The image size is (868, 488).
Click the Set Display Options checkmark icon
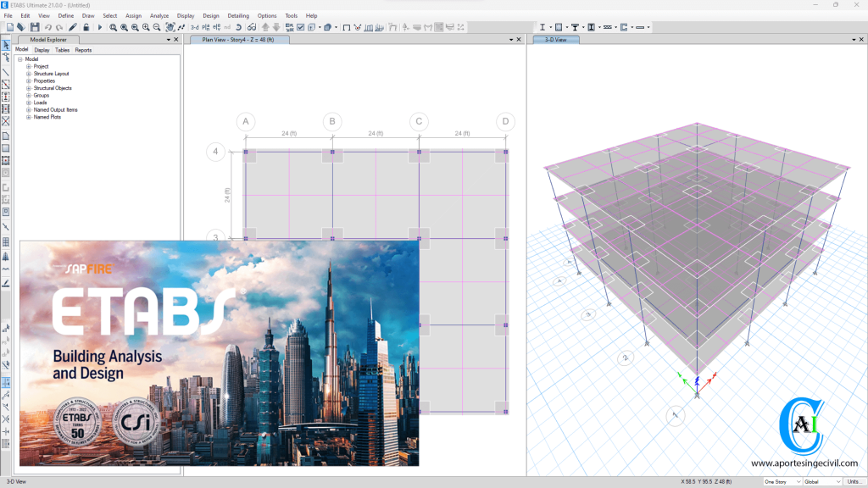[300, 27]
